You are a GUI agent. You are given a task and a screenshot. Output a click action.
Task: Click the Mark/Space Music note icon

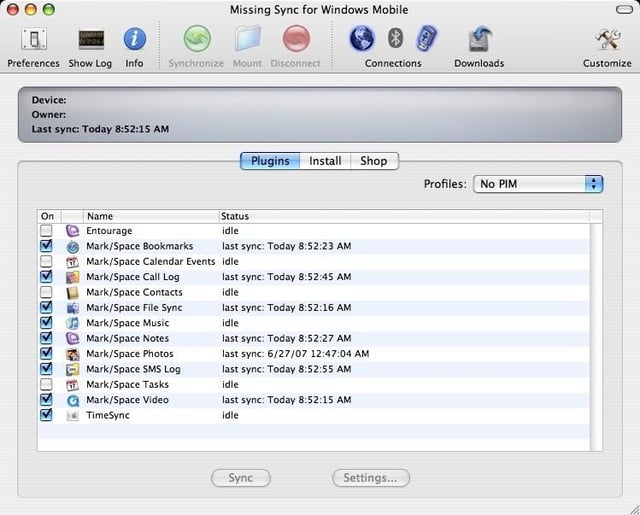click(72, 323)
